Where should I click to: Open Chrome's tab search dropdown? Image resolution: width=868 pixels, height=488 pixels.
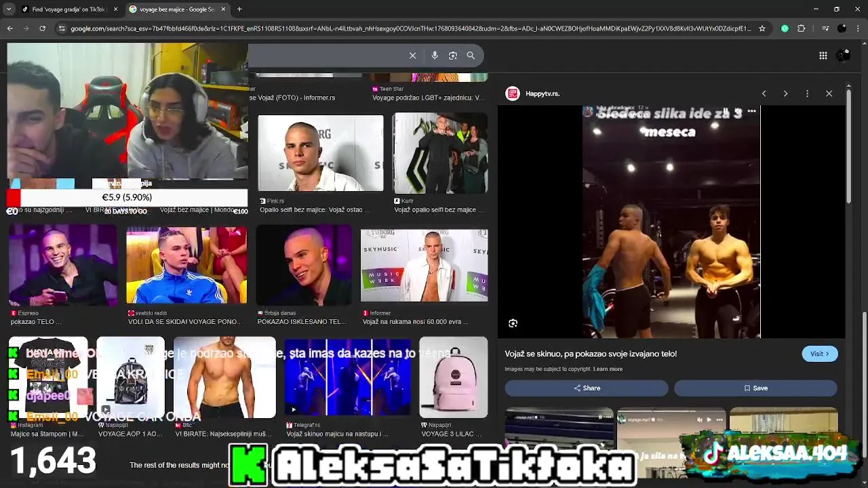9,9
